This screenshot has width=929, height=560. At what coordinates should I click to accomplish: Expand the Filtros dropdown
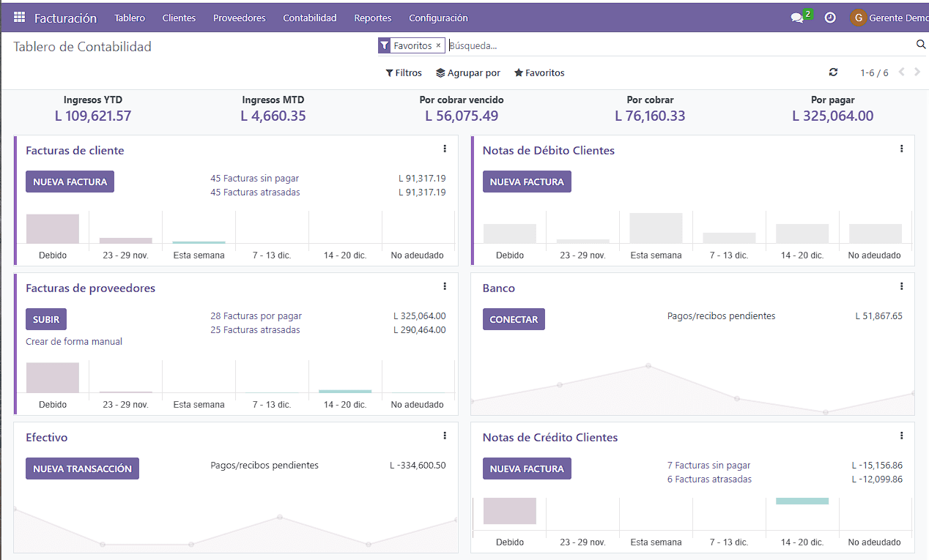[404, 72]
